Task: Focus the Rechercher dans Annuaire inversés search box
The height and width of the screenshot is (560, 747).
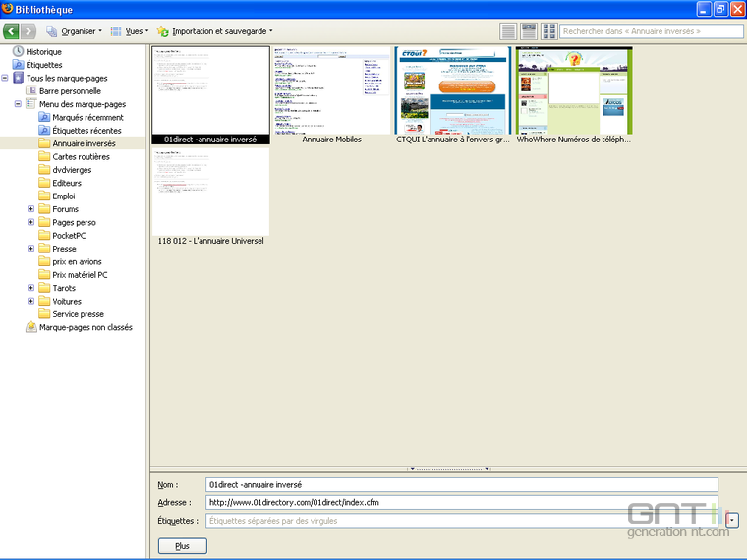Action: click(x=652, y=31)
